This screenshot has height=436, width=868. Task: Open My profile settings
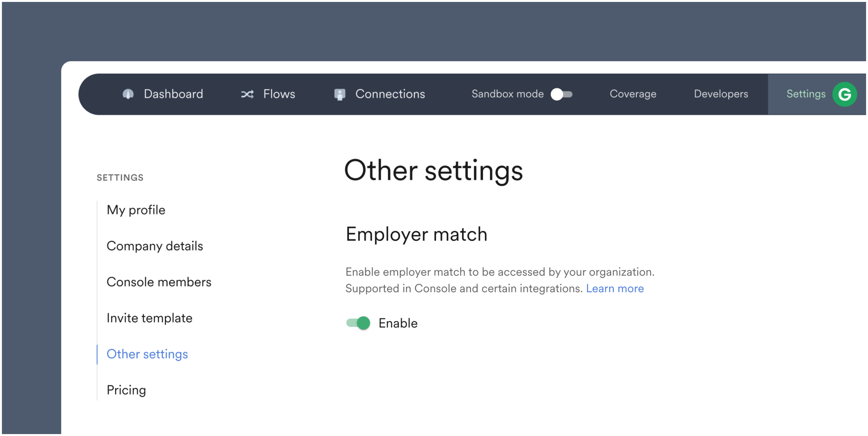[136, 210]
